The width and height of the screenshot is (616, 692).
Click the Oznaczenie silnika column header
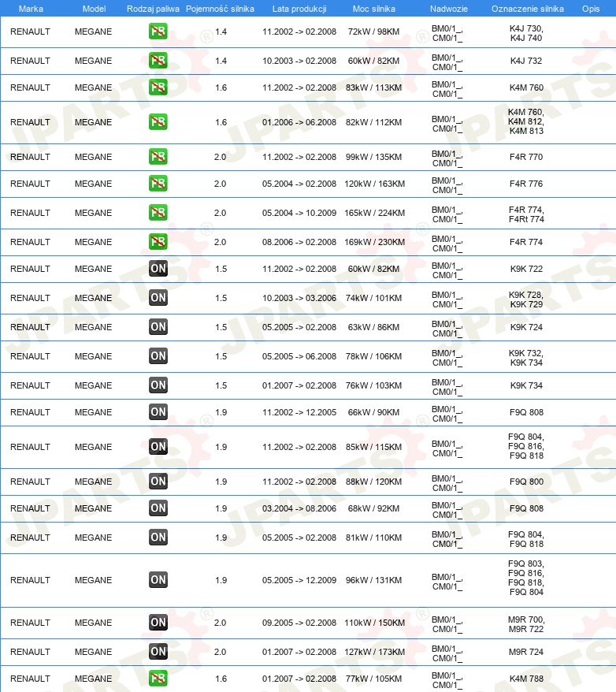[527, 9]
